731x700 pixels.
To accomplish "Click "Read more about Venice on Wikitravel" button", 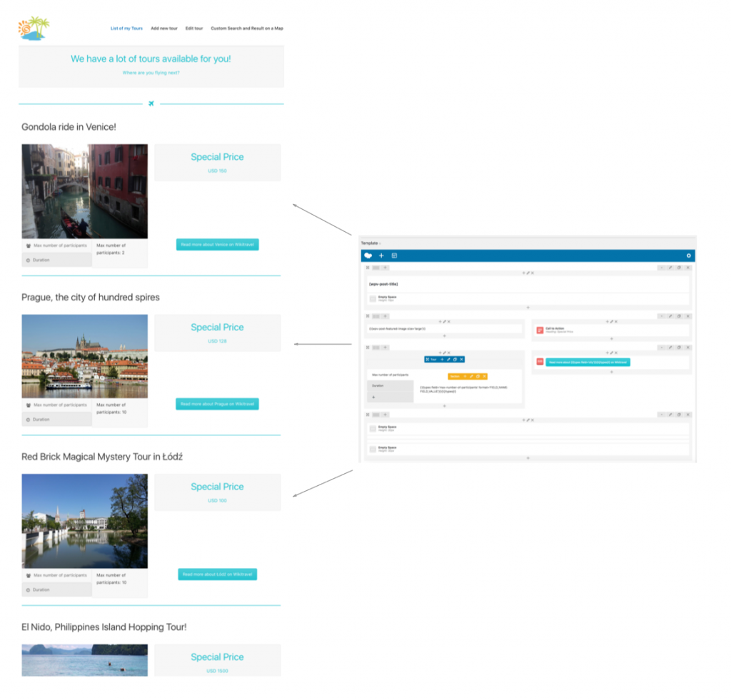I will click(x=217, y=244).
